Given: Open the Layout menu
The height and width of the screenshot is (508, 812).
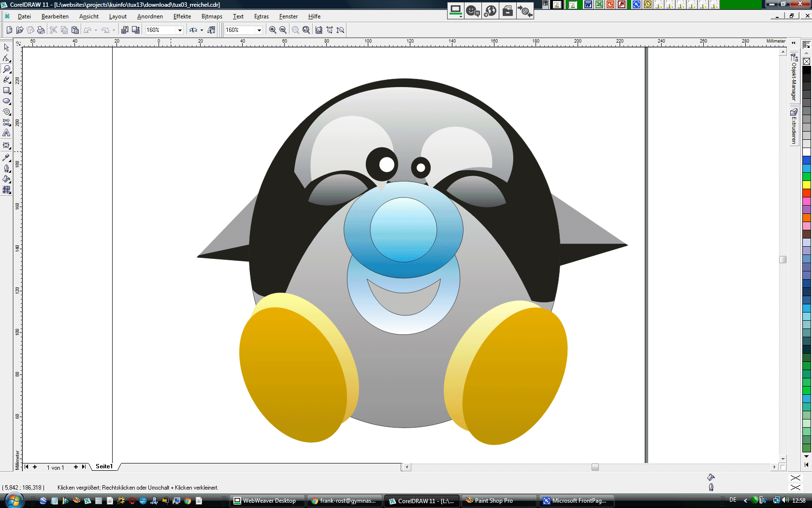Looking at the screenshot, I should (x=118, y=16).
